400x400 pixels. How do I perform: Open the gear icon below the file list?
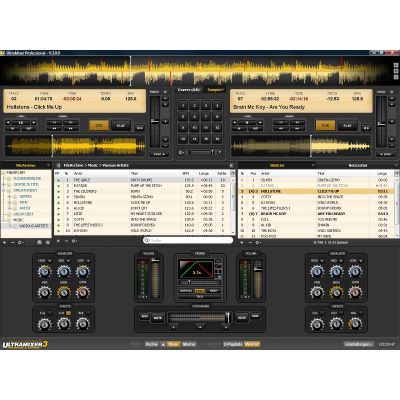pyautogui.click(x=74, y=241)
